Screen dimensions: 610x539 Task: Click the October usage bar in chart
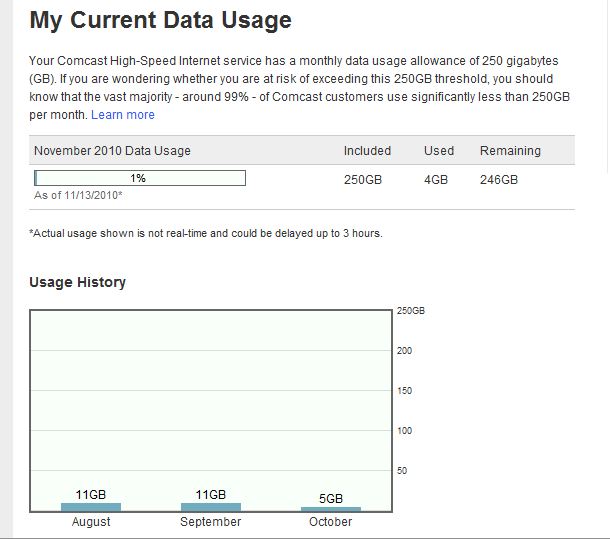click(331, 509)
